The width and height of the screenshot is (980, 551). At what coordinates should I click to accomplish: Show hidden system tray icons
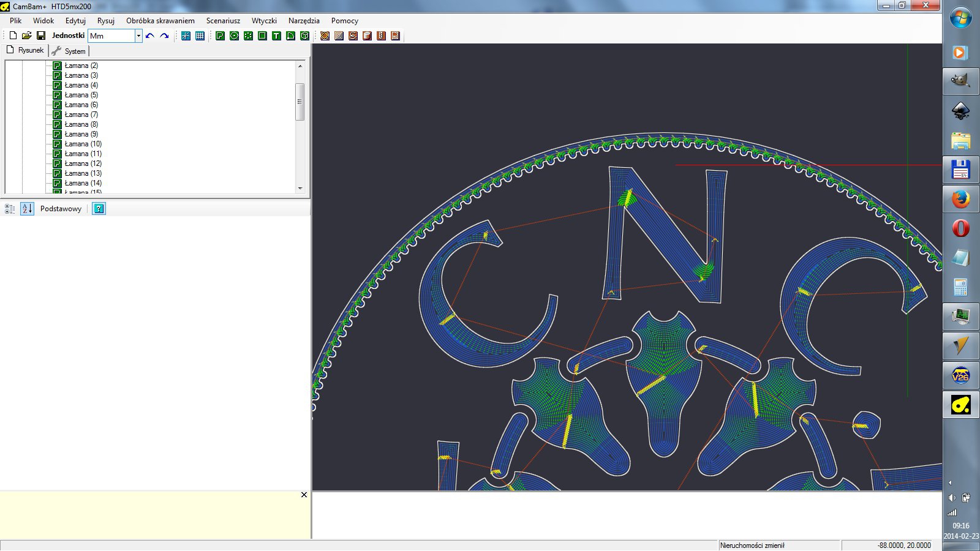pos(950,482)
